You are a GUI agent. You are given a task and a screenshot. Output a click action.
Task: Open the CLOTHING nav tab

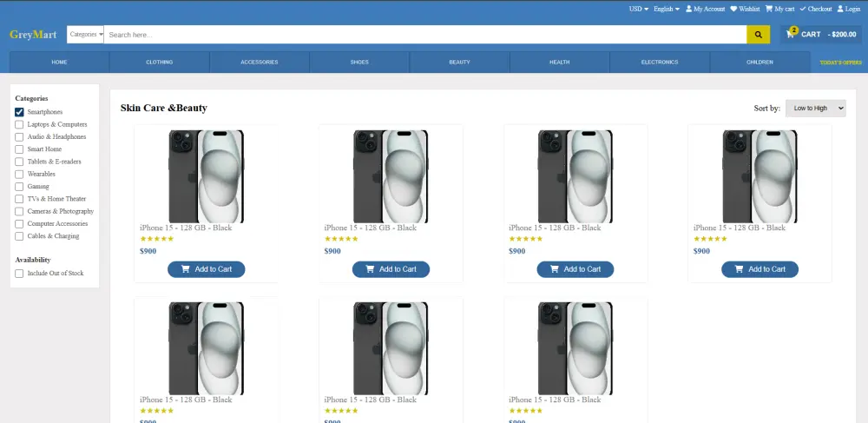pos(160,62)
